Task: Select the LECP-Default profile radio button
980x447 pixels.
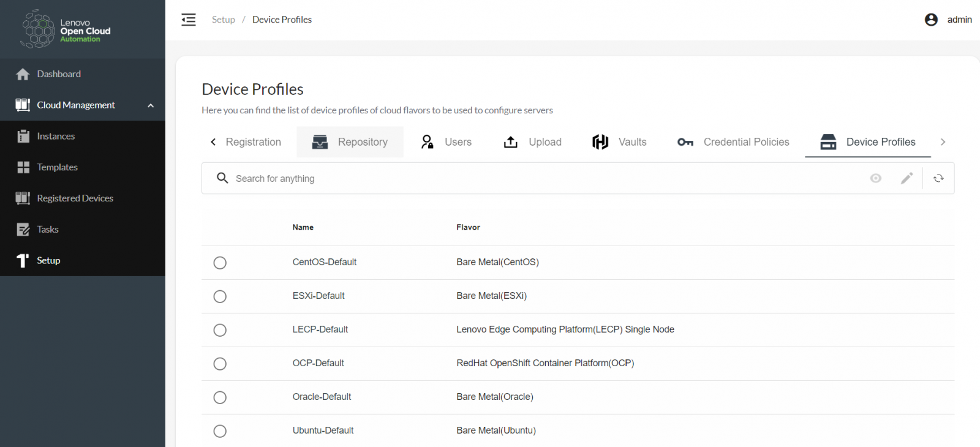Action: point(220,330)
